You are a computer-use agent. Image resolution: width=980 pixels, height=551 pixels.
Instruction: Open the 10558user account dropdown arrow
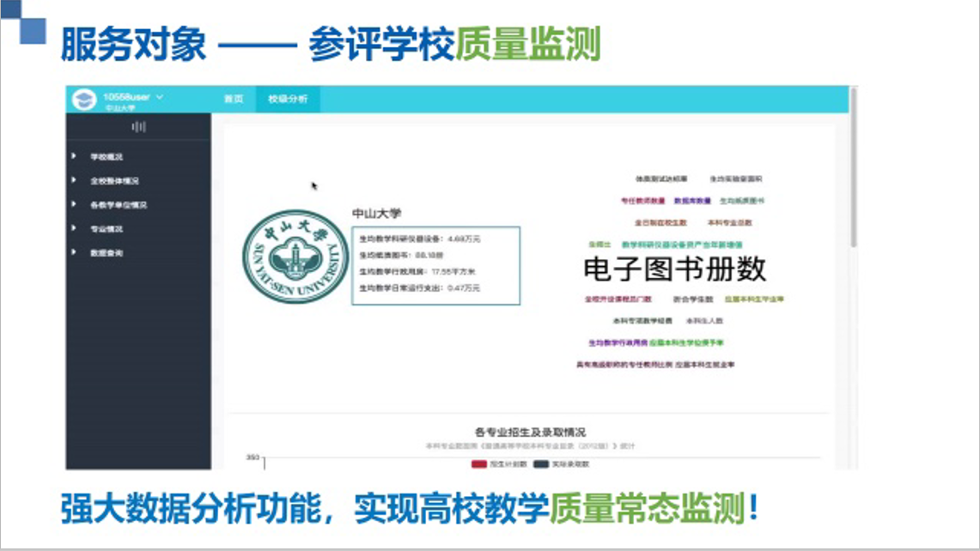tap(160, 97)
